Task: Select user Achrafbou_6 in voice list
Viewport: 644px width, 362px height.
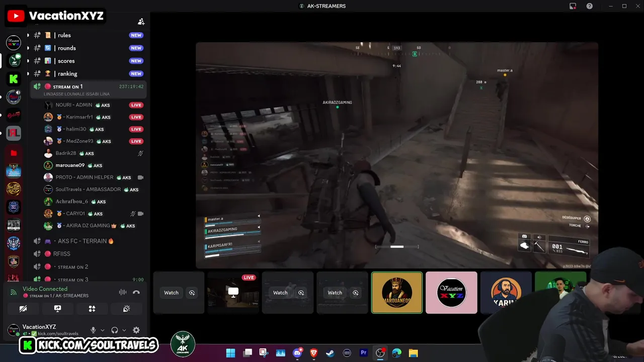Action: coord(94,202)
